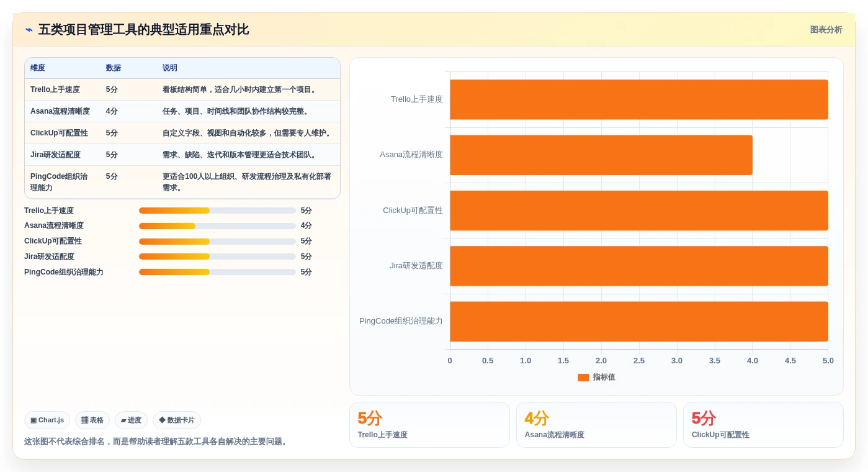Click the description about 自定义字段、视图和自动化

pos(248,133)
